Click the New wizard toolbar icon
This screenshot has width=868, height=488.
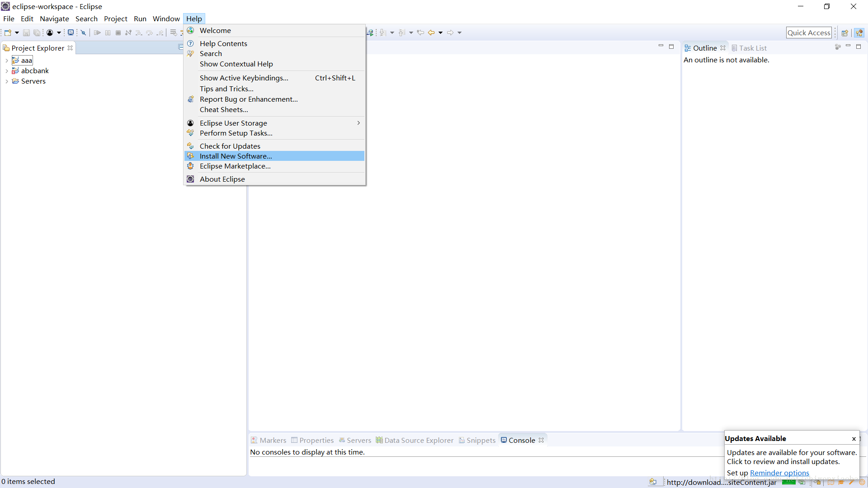coord(8,33)
